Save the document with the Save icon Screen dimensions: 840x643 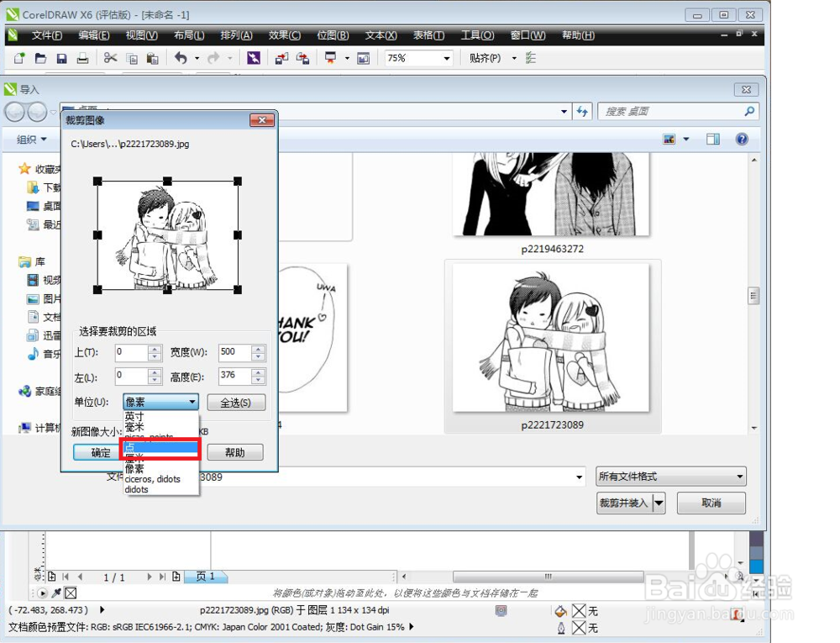pos(61,58)
